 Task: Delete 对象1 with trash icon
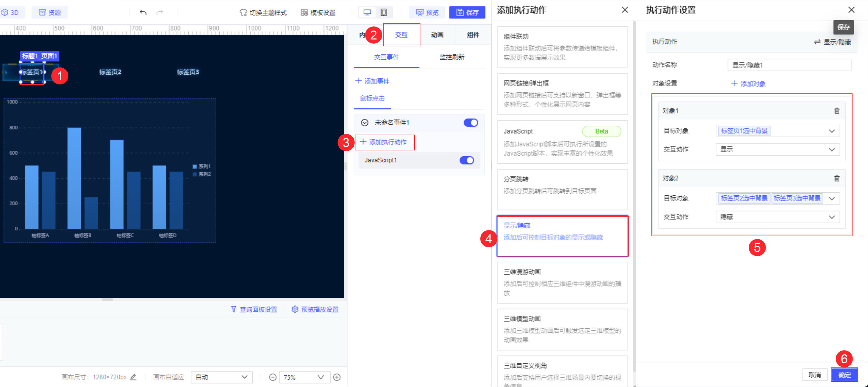[837, 111]
